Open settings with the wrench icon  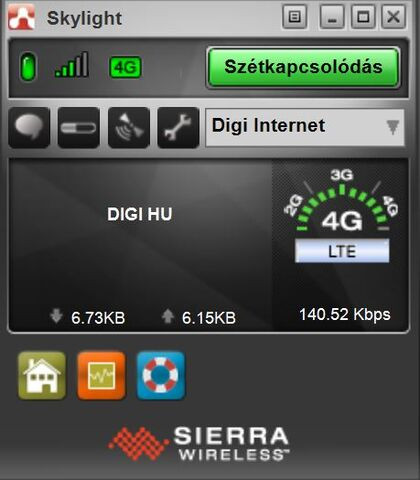pos(178,127)
